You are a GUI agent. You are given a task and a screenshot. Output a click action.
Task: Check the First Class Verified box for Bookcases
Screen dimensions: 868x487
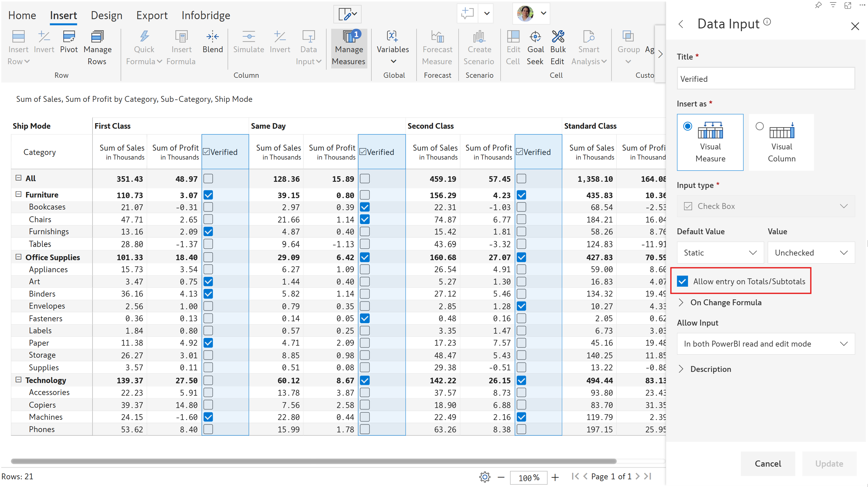click(208, 207)
